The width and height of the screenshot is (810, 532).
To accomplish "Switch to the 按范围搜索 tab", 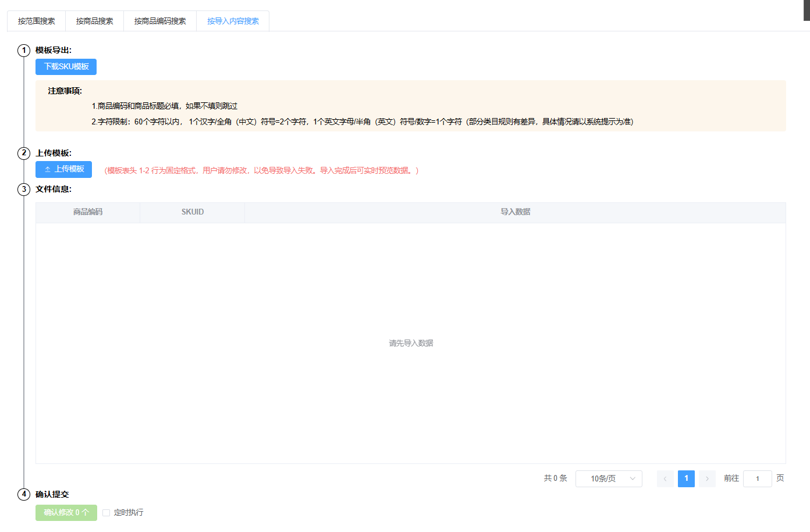I will 36,21.
